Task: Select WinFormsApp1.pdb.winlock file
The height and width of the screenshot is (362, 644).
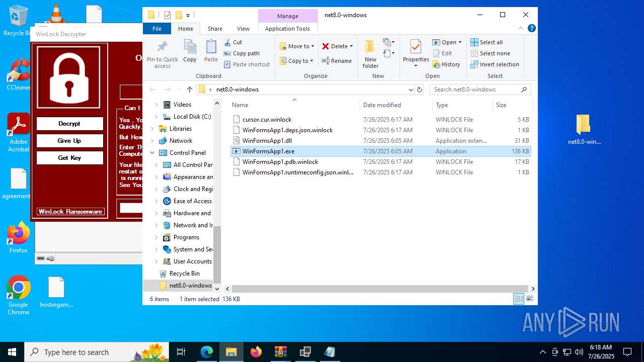Action: 381,162
